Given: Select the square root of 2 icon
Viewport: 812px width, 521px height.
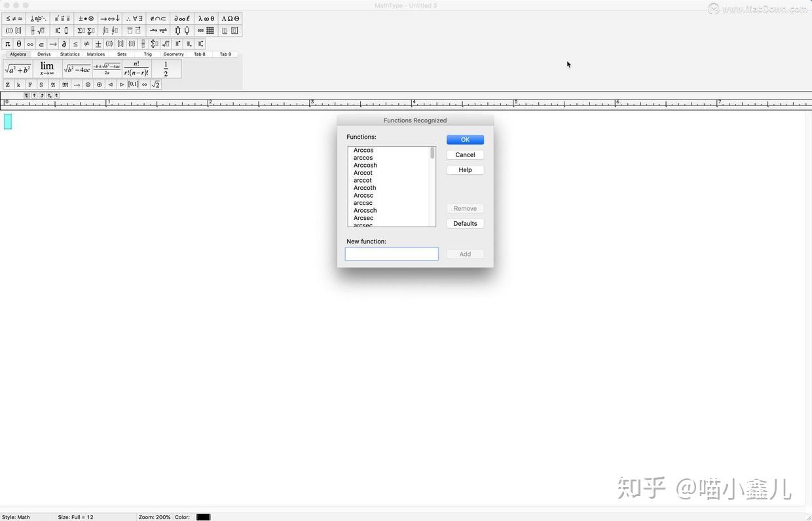Looking at the screenshot, I should [156, 84].
